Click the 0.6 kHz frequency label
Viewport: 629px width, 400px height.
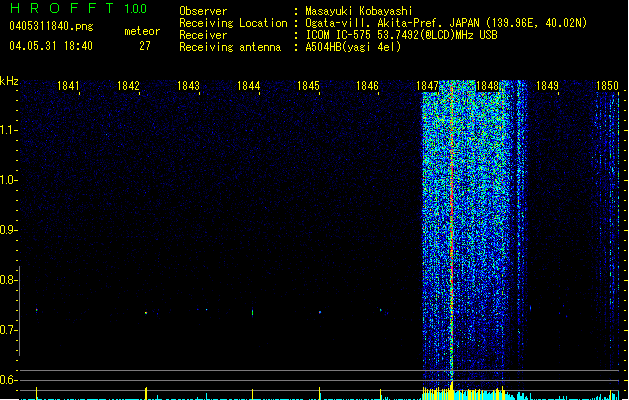coord(8,380)
